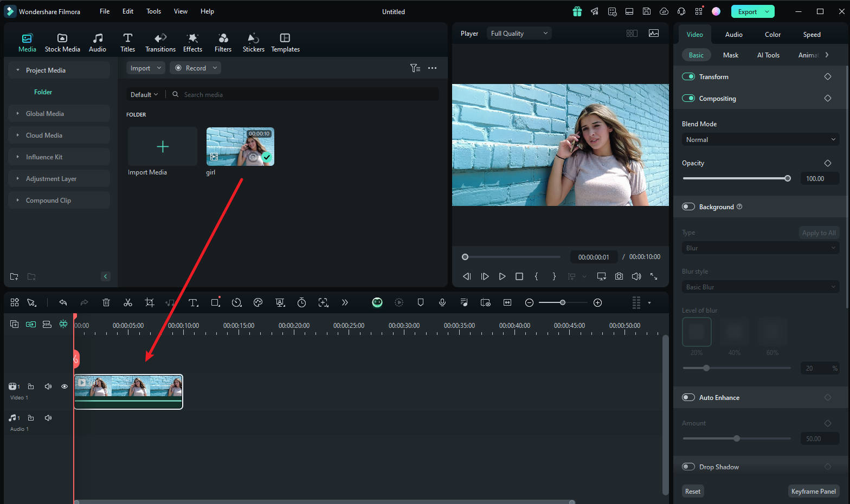Click the Undo arrow icon

63,302
